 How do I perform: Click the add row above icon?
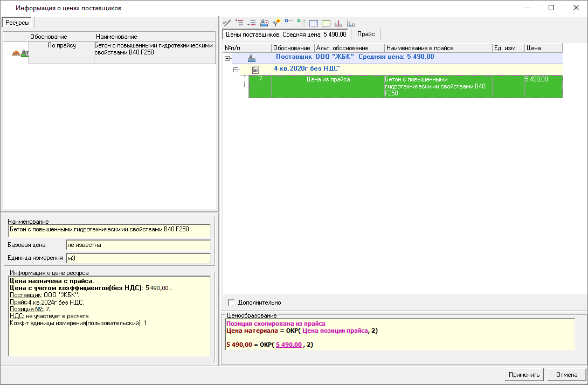(x=239, y=23)
